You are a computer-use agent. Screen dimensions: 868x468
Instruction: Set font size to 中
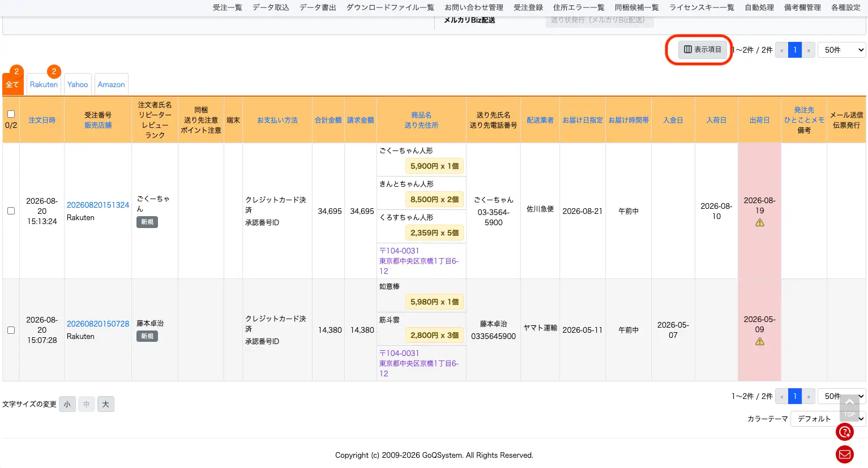(x=87, y=404)
